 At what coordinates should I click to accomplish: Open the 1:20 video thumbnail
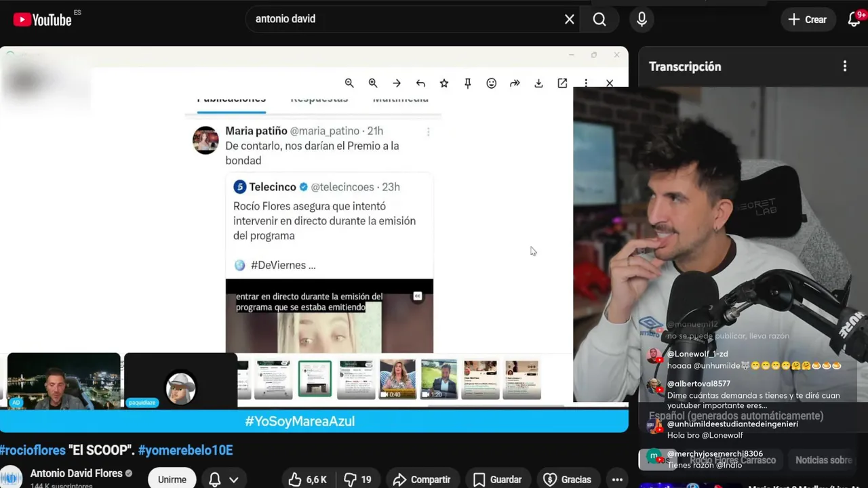439,379
